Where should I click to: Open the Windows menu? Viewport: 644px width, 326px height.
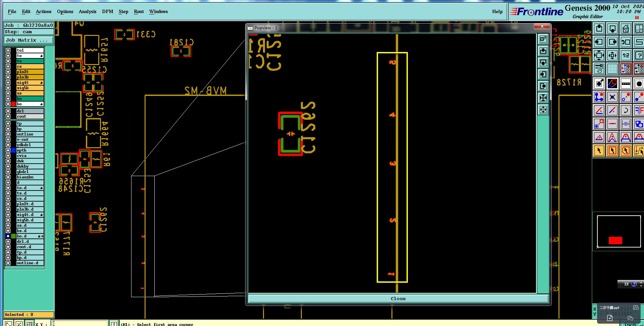[159, 11]
